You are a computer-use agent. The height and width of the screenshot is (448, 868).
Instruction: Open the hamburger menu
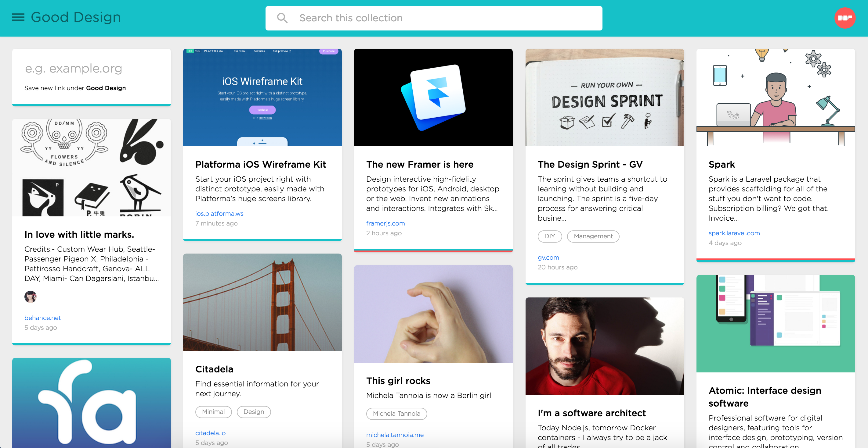[18, 17]
